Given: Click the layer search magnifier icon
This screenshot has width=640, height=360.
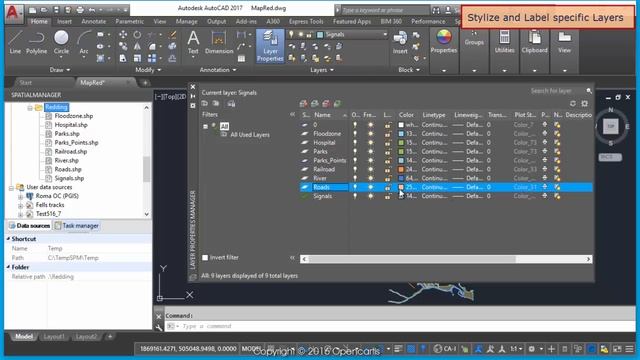Looking at the screenshot, I should pyautogui.click(x=589, y=91).
